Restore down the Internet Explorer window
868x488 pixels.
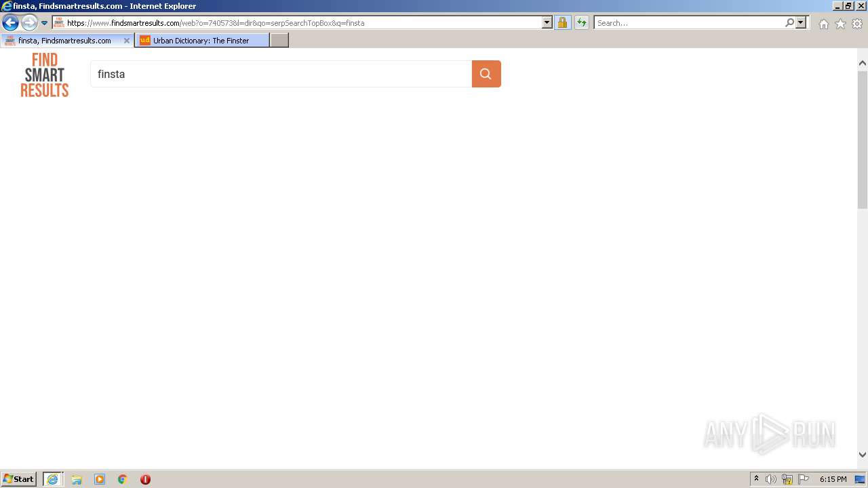pos(849,5)
